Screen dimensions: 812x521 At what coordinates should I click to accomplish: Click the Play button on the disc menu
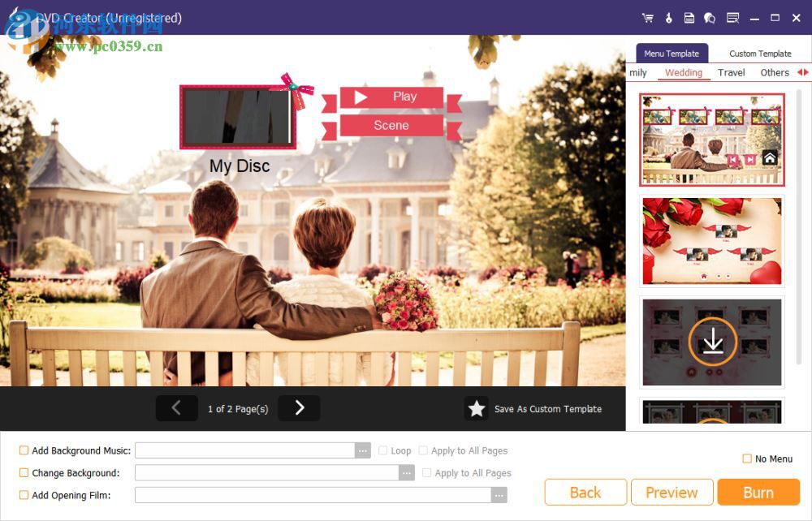(x=394, y=97)
